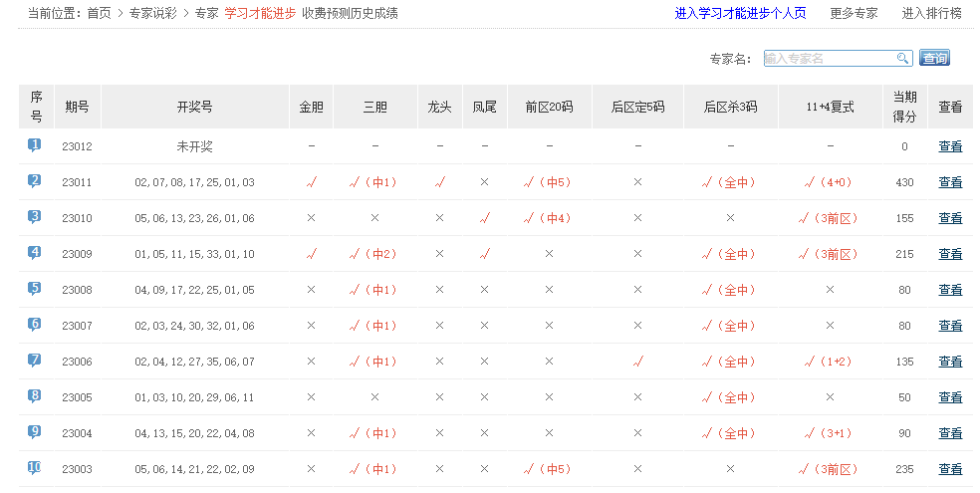Click 查看 for unopened period 23012
This screenshot has height=493, width=980.
tap(950, 146)
